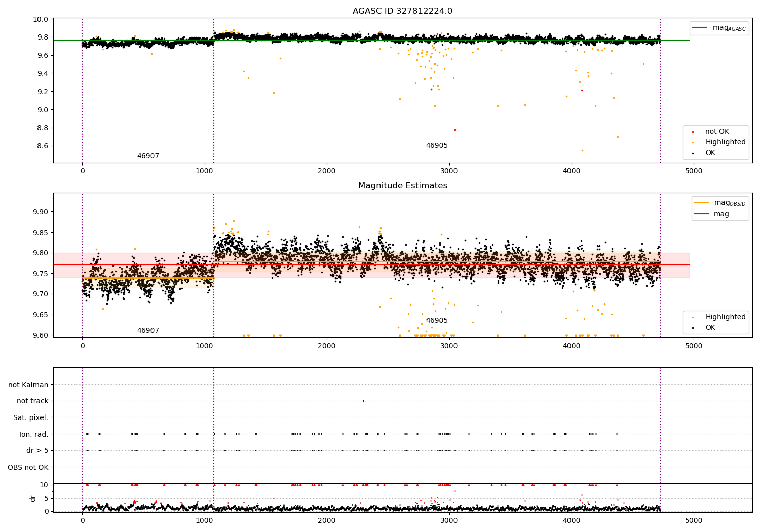
Task: Click '3000' x-tick under Magnitude Estimates plot
Action: tap(449, 346)
